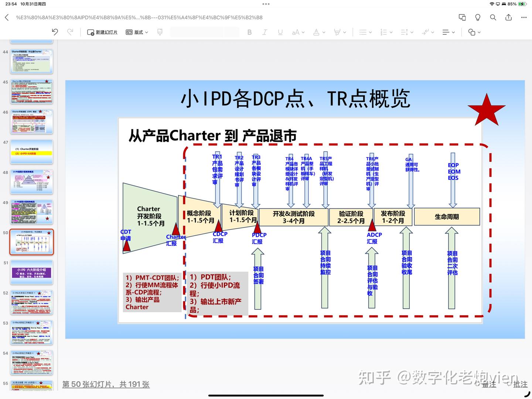
Task: Open the 版式 layout dropdown
Action: coord(137,32)
